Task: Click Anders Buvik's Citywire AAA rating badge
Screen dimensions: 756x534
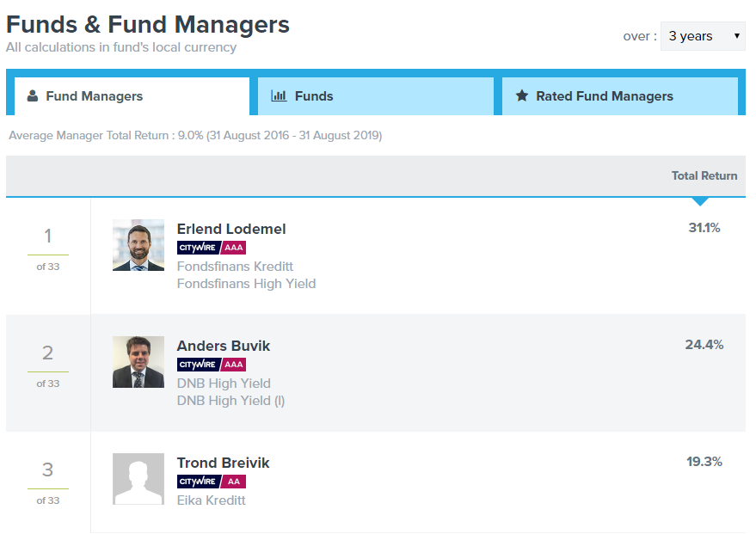Action: 212,365
